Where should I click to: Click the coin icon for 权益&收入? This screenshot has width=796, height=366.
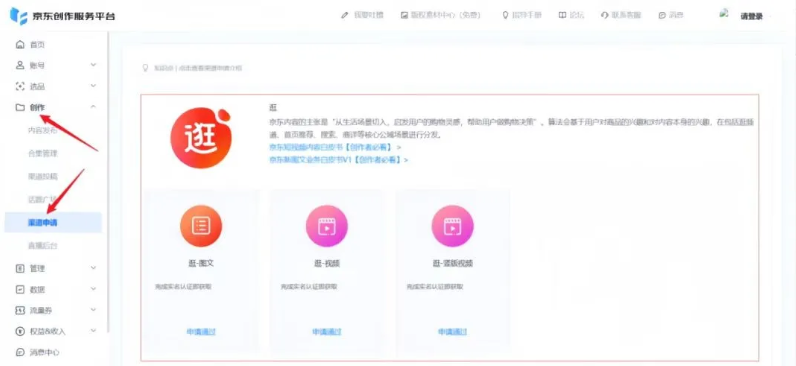tap(20, 331)
